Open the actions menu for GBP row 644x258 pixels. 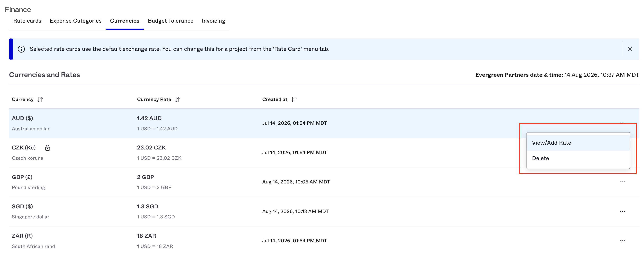click(x=622, y=182)
